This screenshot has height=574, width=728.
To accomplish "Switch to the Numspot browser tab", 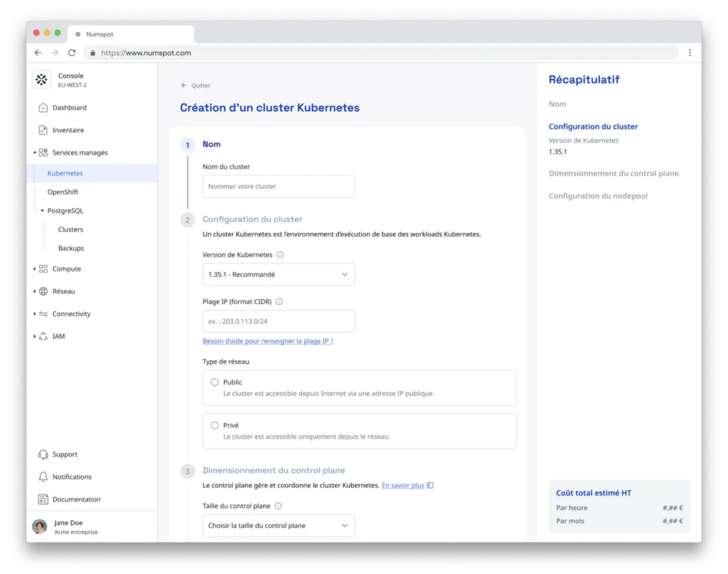I will [131, 34].
